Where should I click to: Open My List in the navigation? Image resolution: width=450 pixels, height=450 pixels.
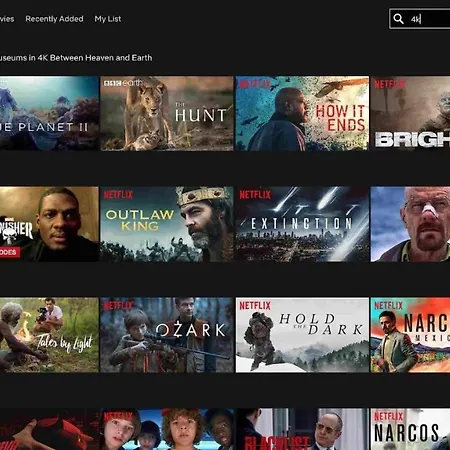[108, 19]
